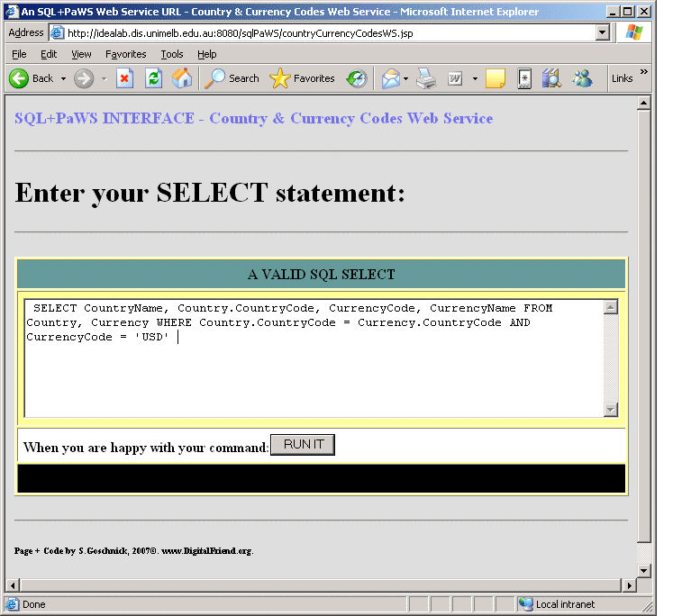Image resolution: width=673 pixels, height=616 pixels.
Task: Click the grey Forward arrow button
Action: click(83, 79)
